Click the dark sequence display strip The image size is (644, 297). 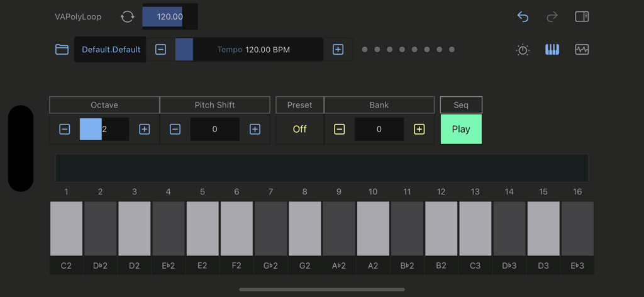pyautogui.click(x=322, y=168)
